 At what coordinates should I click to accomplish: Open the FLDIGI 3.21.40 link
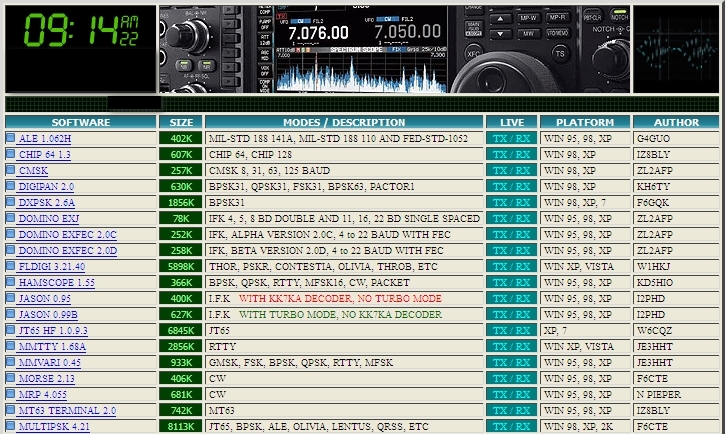pyautogui.click(x=52, y=267)
